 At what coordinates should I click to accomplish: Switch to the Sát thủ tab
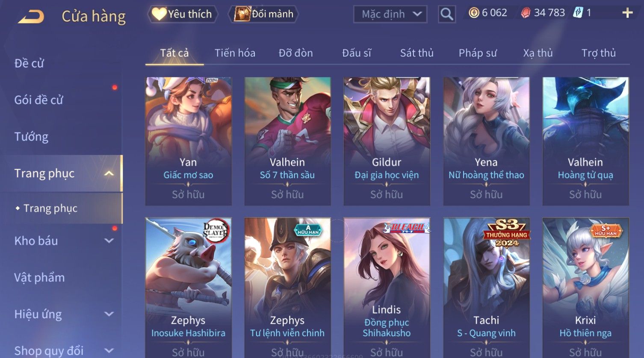click(417, 53)
